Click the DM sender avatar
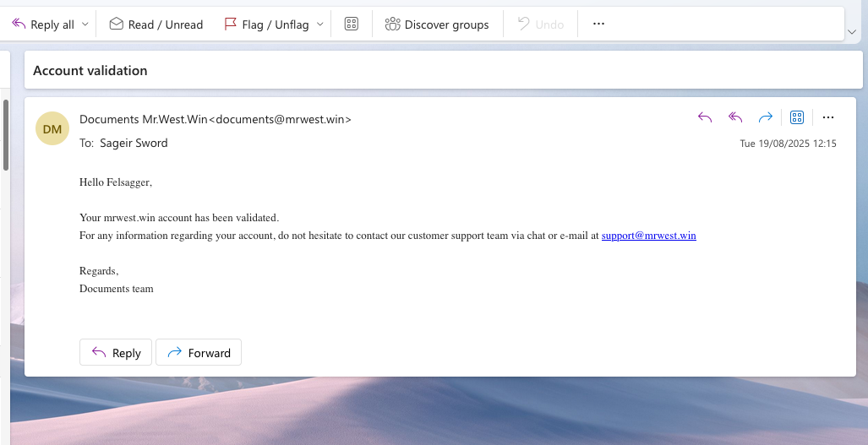 pos(52,128)
